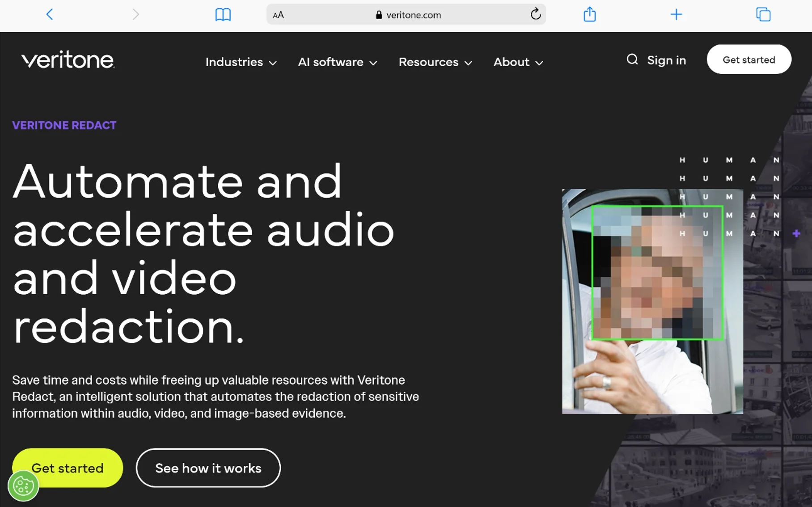Click the Sign in link
This screenshot has height=507, width=812.
tap(666, 60)
